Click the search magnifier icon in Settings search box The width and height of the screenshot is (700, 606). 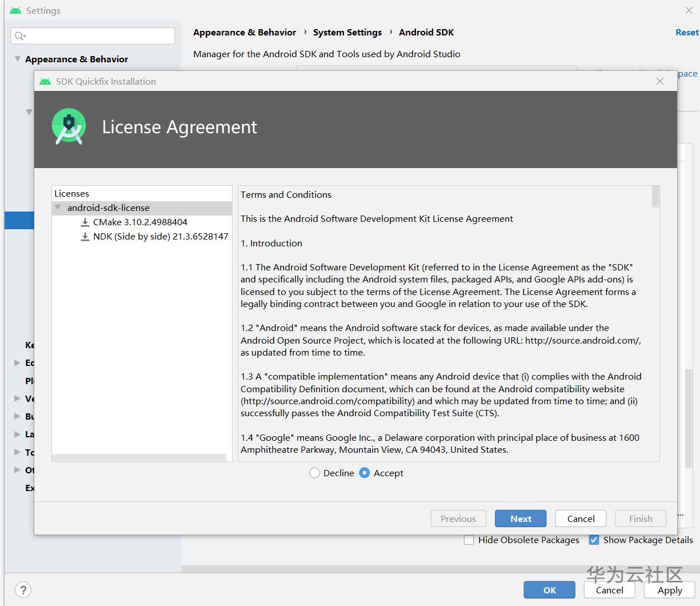[20, 36]
